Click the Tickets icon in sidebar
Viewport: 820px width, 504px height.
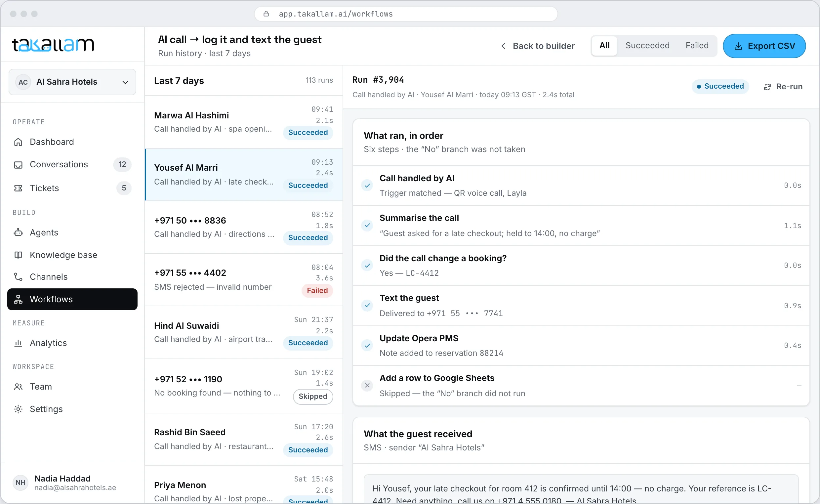tap(18, 188)
